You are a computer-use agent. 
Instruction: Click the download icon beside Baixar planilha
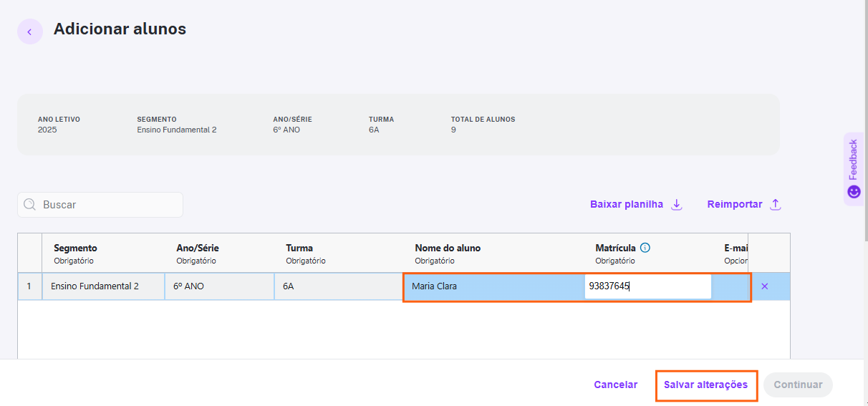coord(677,205)
